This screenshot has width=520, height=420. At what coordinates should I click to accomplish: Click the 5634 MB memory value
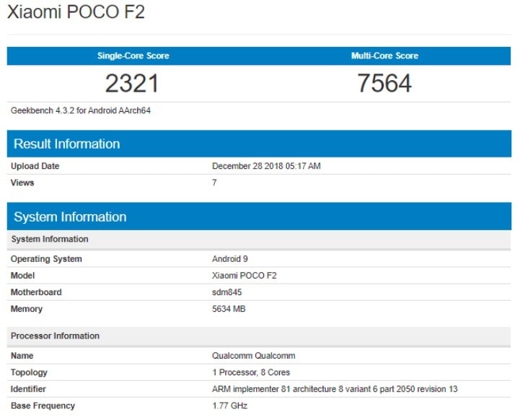coord(229,309)
